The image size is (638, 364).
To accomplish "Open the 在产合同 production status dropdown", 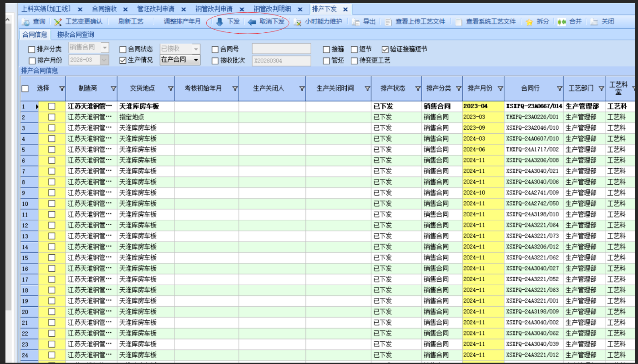I will point(196,60).
